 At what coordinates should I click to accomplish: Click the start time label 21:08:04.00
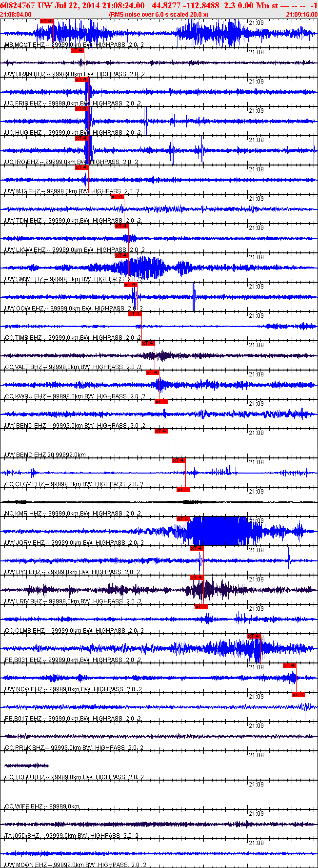point(16,14)
